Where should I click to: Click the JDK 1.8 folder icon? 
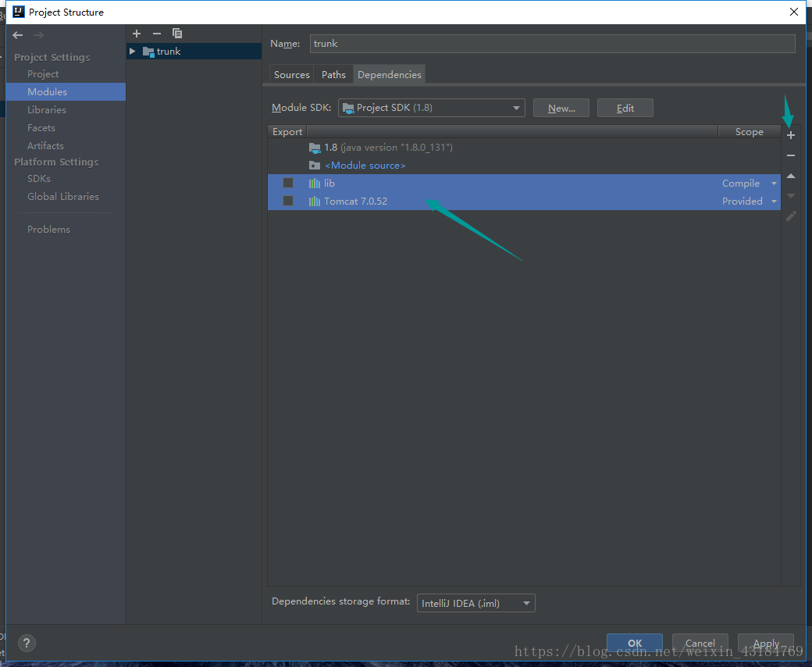(315, 148)
